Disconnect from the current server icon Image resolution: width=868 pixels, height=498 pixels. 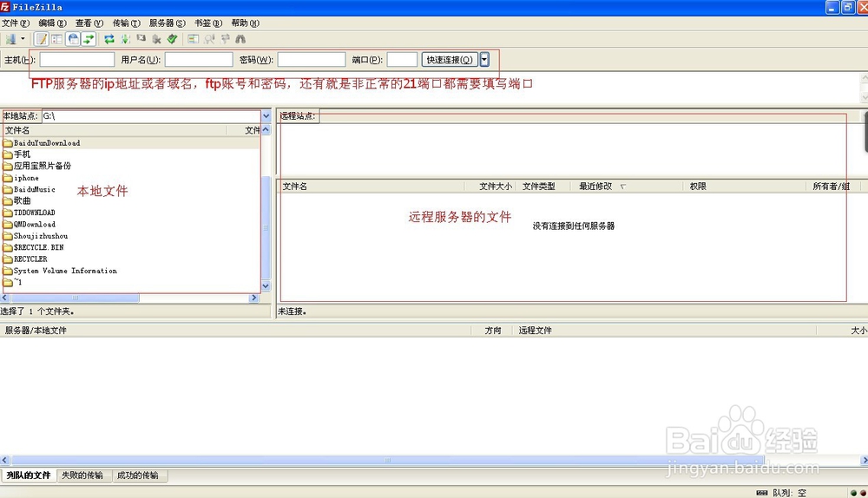pyautogui.click(x=156, y=39)
